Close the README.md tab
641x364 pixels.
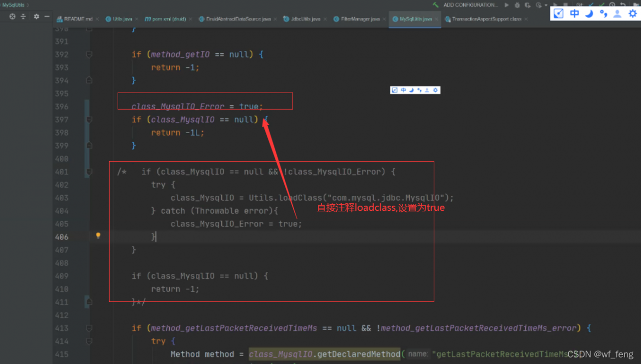click(97, 19)
